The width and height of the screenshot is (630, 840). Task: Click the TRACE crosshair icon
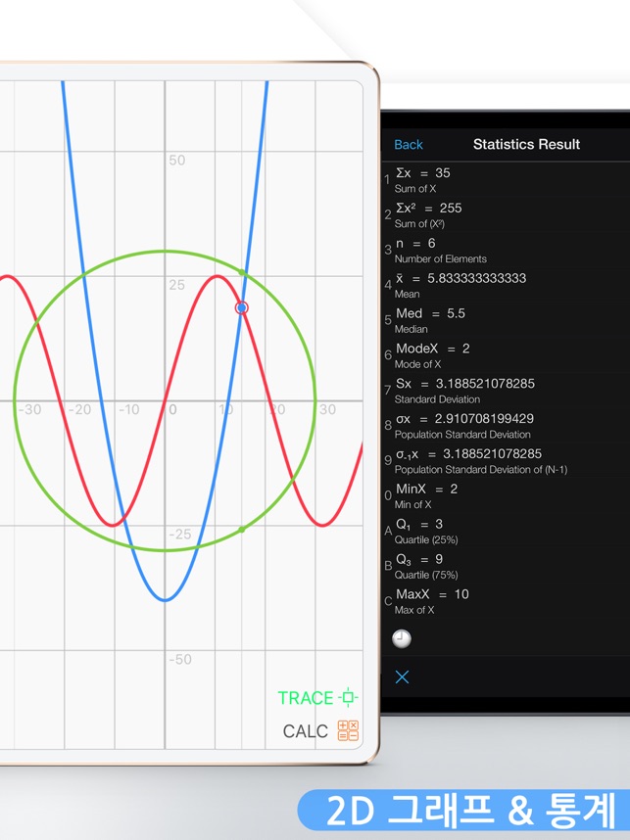pyautogui.click(x=348, y=697)
